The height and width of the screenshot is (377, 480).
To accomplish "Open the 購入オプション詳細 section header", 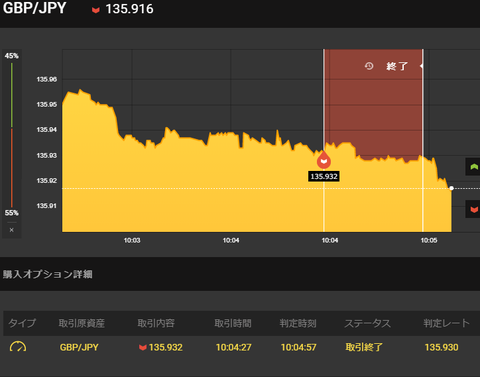I will point(47,274).
